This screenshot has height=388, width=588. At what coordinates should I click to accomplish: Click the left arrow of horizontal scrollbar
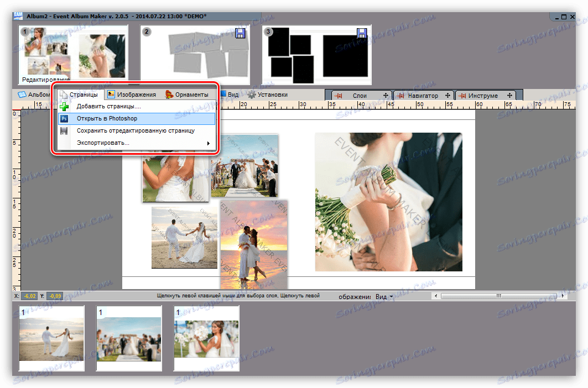point(436,296)
